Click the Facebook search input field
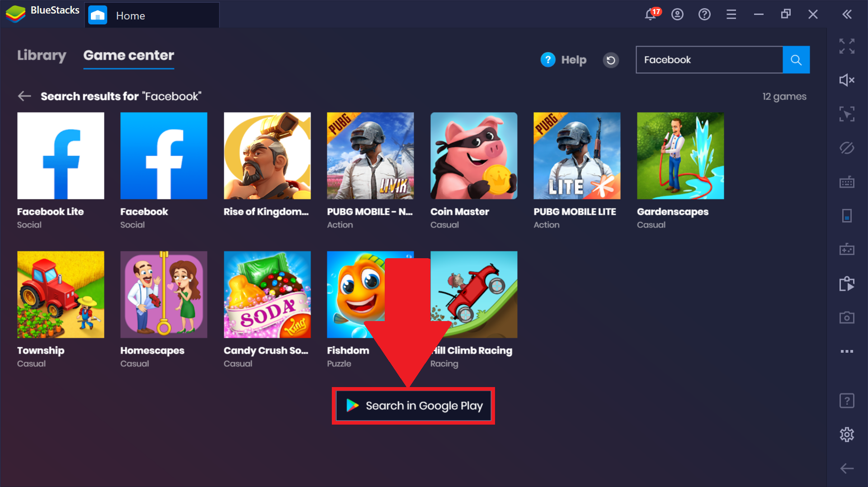The height and width of the screenshot is (487, 868). (x=709, y=60)
